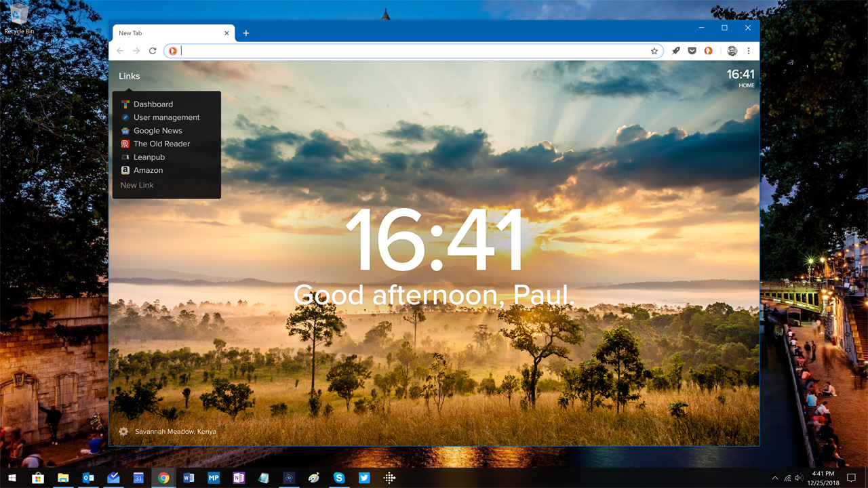Open The Old Reader link

coord(161,144)
